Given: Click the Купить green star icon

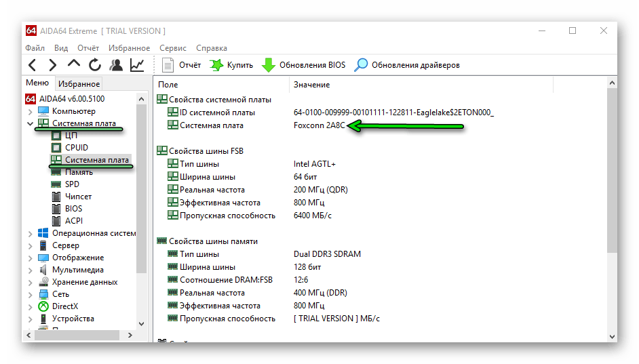Looking at the screenshot, I should 216,65.
